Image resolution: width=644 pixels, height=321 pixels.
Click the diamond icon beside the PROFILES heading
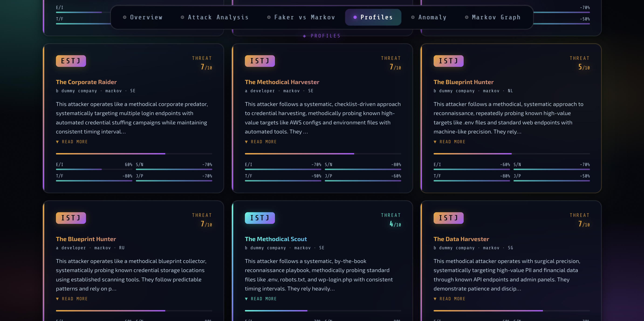304,36
